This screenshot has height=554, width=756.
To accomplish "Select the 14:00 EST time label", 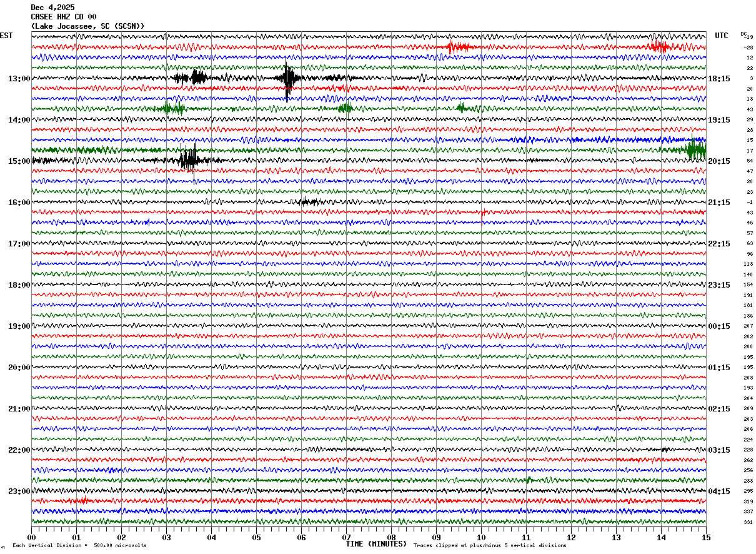I will (x=19, y=120).
